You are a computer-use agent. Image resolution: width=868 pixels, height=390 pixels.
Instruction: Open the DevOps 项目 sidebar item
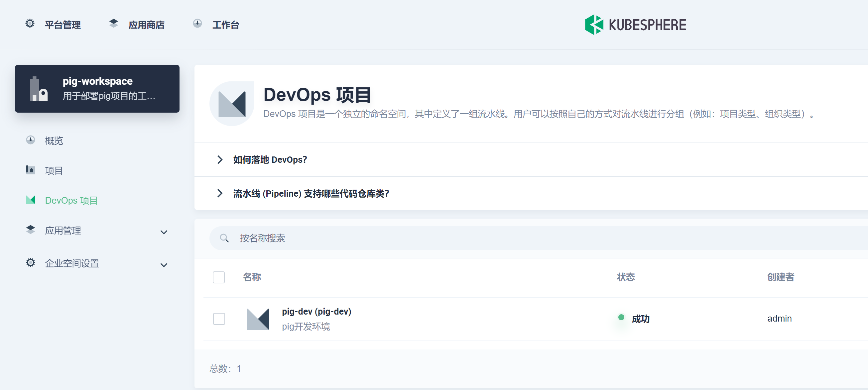[71, 200]
